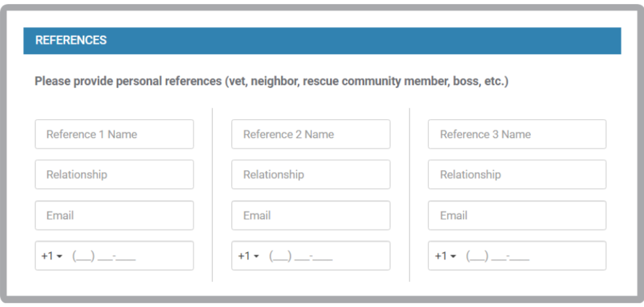The width and height of the screenshot is (644, 307).
Task: Click the personal references instruction text
Action: (x=271, y=81)
